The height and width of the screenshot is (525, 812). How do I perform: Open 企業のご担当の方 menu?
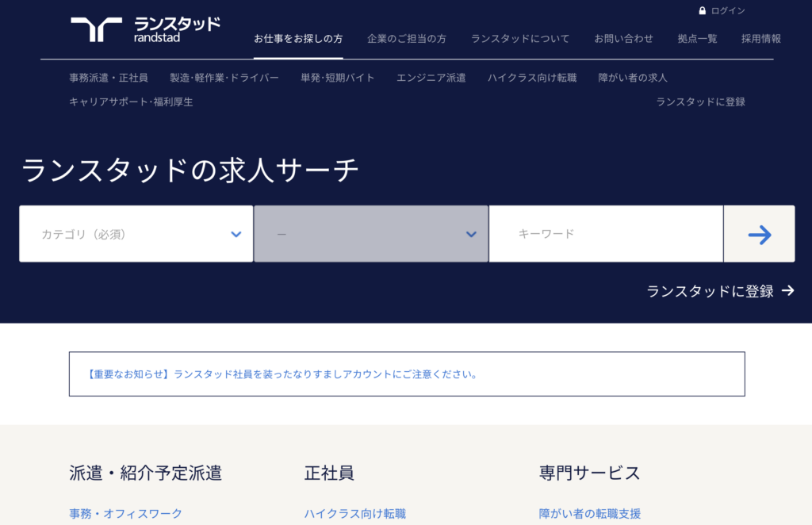coord(407,38)
